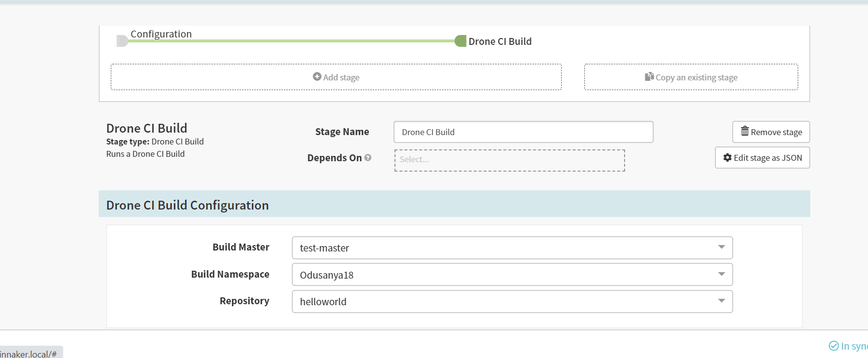Click the Drone CI Build Configuration header
The height and width of the screenshot is (358, 868).
[454, 204]
